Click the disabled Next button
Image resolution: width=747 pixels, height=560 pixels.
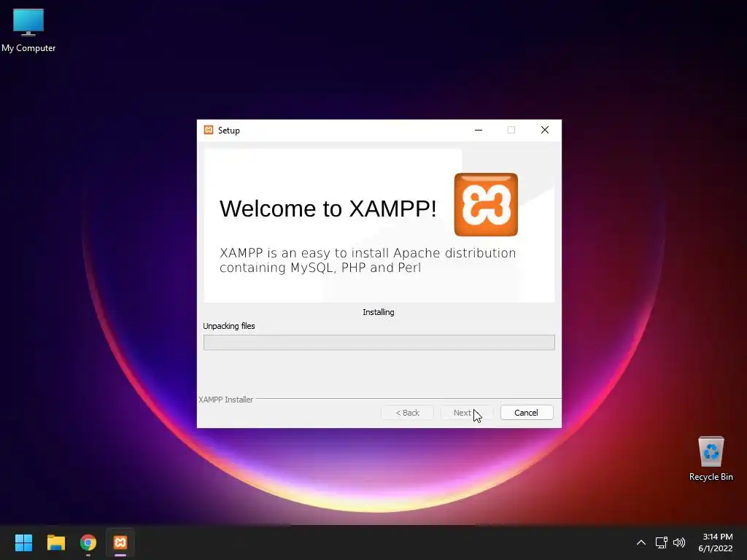pyautogui.click(x=467, y=413)
